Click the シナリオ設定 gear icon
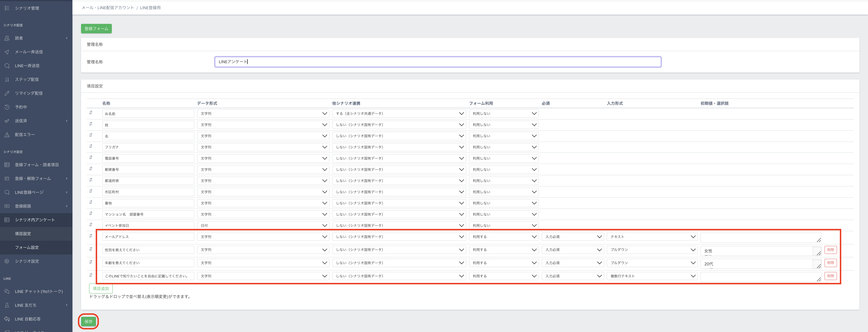 7,261
